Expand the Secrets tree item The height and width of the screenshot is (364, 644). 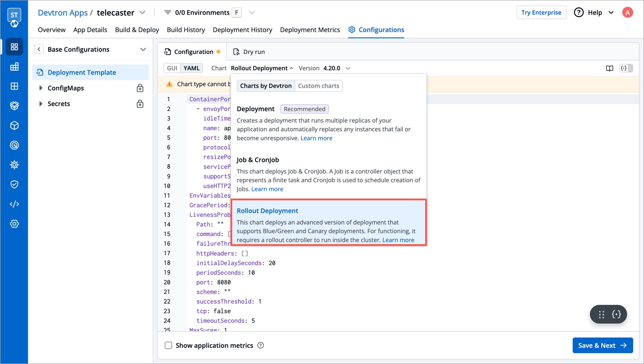click(x=41, y=104)
